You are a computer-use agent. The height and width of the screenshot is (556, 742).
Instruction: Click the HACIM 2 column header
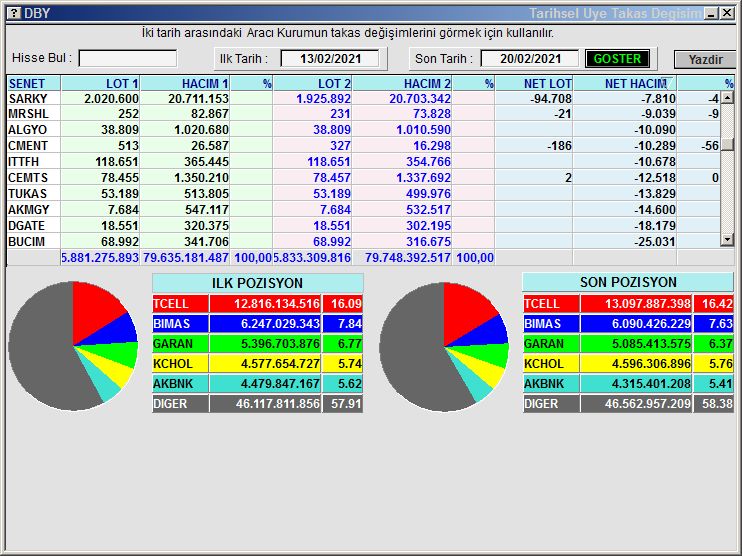pyautogui.click(x=411, y=83)
